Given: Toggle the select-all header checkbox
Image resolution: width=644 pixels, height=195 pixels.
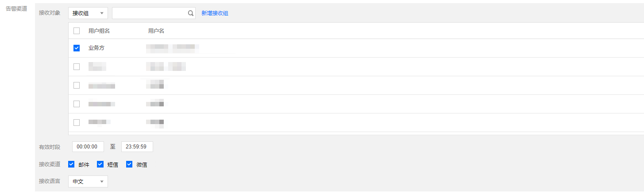Looking at the screenshot, I should pyautogui.click(x=77, y=31).
